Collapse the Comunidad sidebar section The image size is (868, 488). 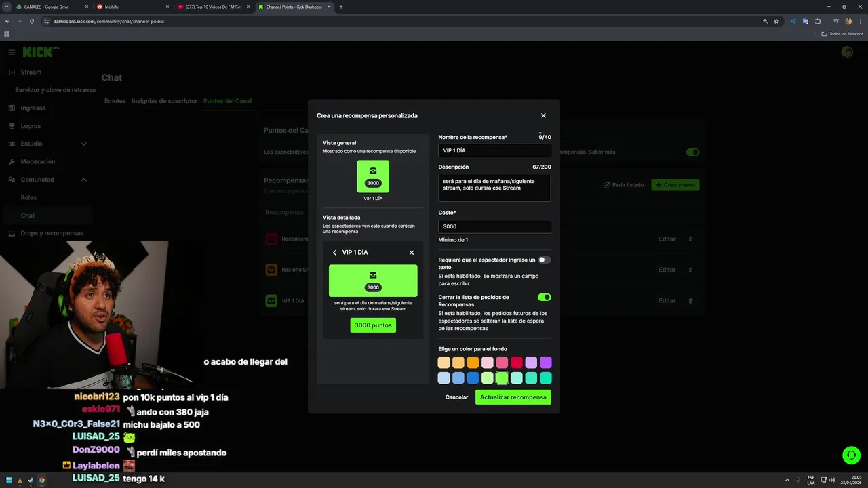click(83, 180)
